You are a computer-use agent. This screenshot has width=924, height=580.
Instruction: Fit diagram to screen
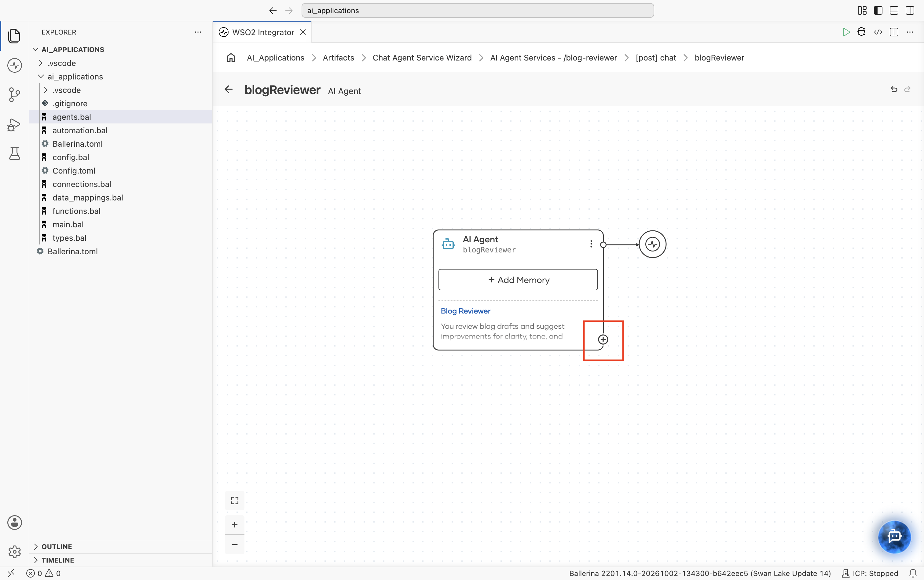pyautogui.click(x=234, y=501)
